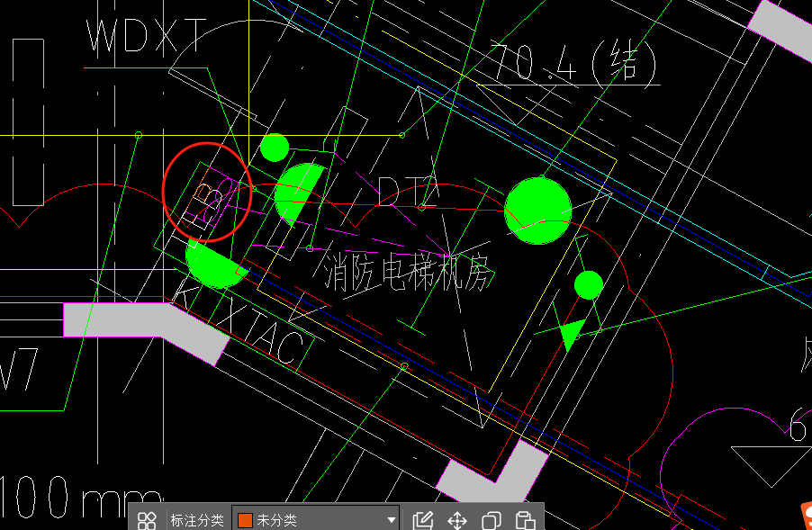Click the edit annotation pencil icon
The image size is (812, 530).
pos(423,520)
